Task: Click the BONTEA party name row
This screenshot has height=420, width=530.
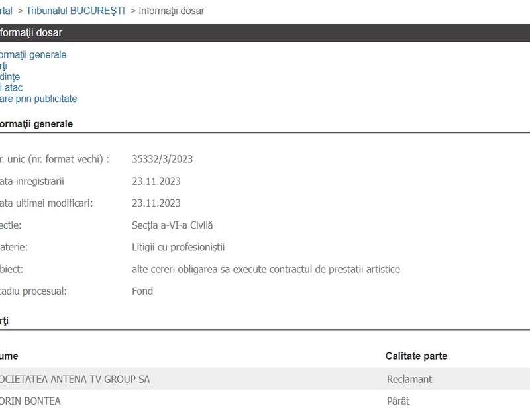Action: tap(265, 401)
